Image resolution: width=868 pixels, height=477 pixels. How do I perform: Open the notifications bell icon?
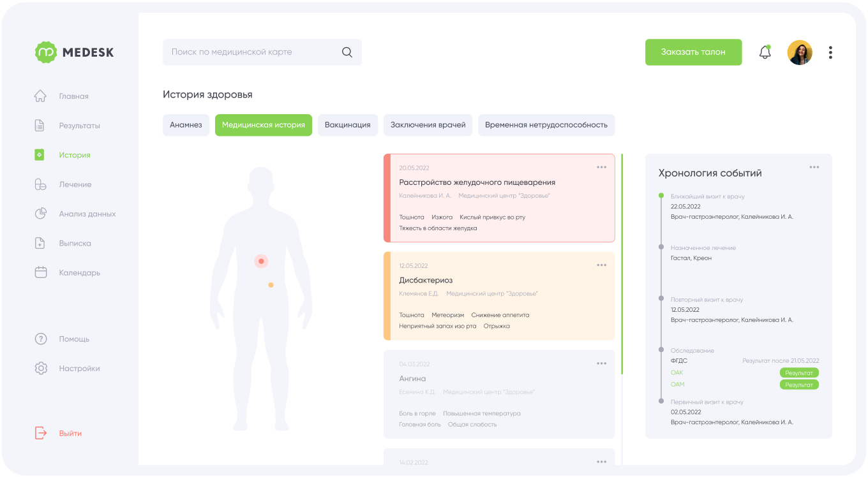765,52
